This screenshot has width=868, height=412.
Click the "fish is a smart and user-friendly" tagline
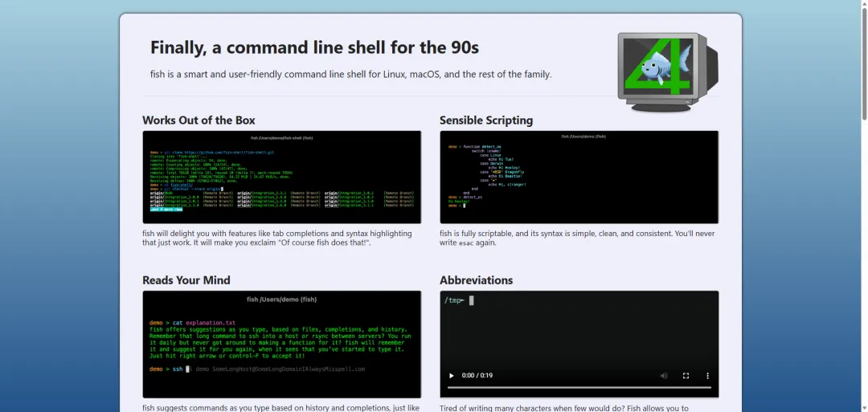point(351,74)
